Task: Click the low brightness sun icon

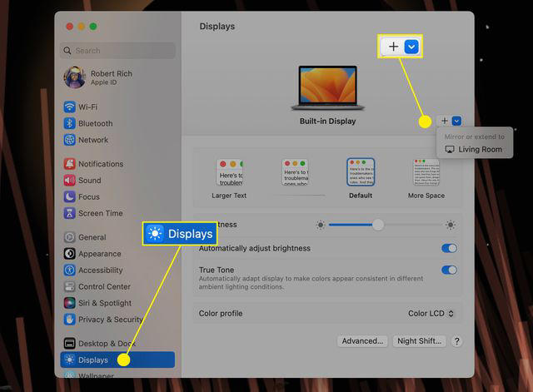Action: 320,225
